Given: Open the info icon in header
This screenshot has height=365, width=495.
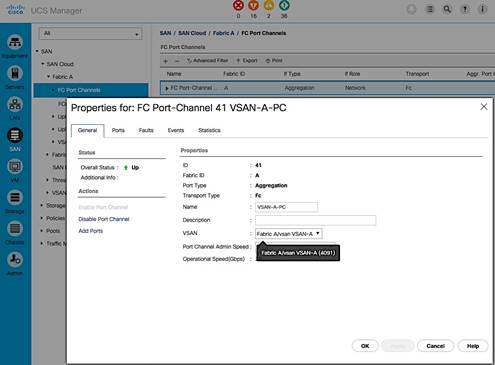Looking at the screenshot, I should pyautogui.click(x=482, y=9).
